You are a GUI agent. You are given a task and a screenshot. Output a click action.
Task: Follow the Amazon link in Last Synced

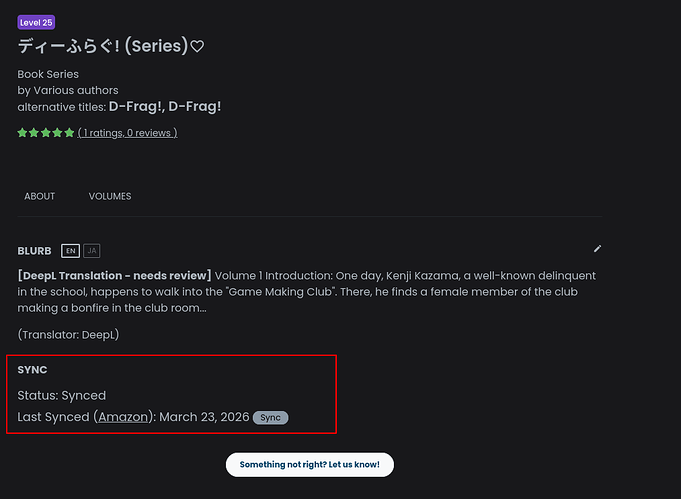point(123,417)
